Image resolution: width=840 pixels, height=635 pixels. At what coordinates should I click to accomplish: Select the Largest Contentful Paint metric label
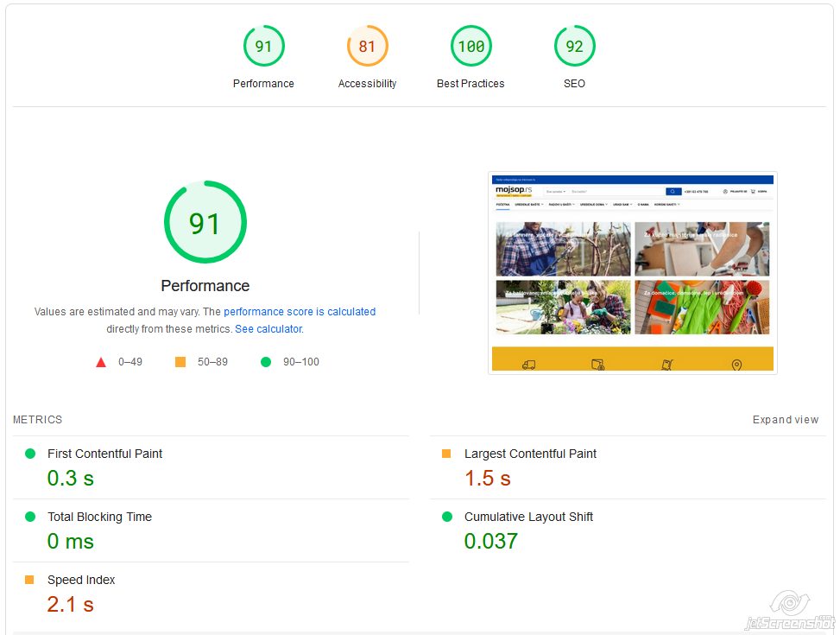click(530, 454)
